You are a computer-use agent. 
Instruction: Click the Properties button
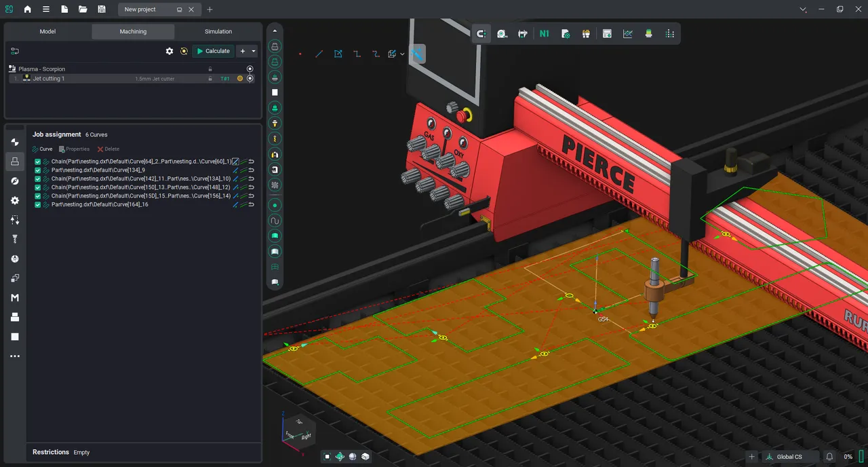(74, 149)
